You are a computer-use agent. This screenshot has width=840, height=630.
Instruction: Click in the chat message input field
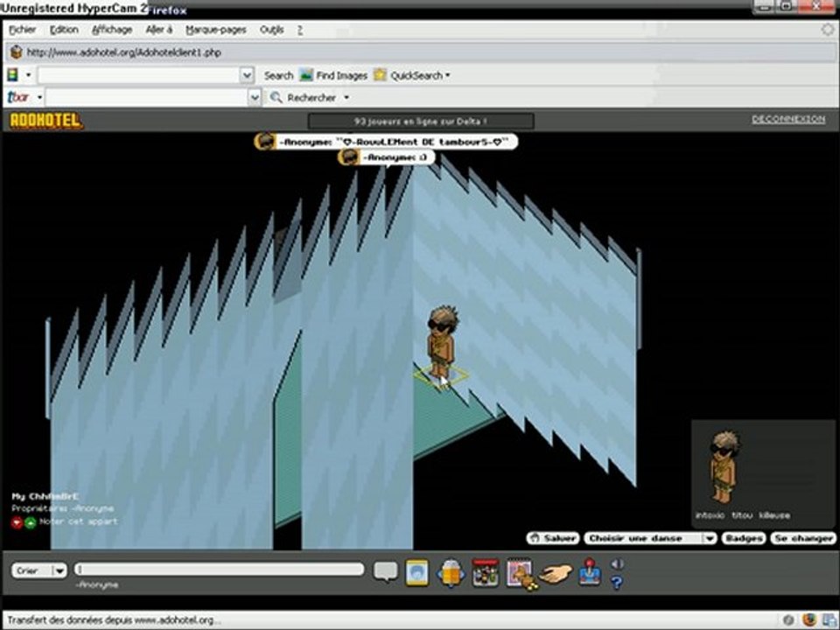219,569
